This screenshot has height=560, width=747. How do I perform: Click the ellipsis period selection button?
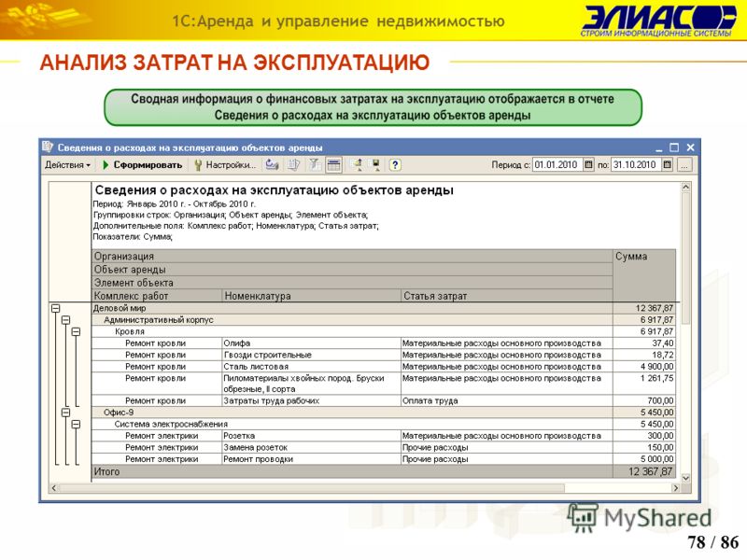point(684,165)
